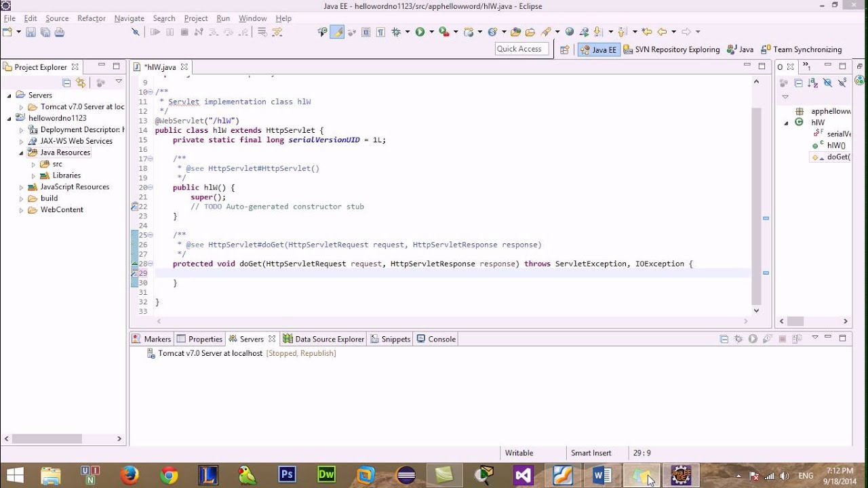Viewport: 868px width, 488px height.
Task: Click the Back navigation arrow in the toolbar
Action: pyautogui.click(x=662, y=32)
